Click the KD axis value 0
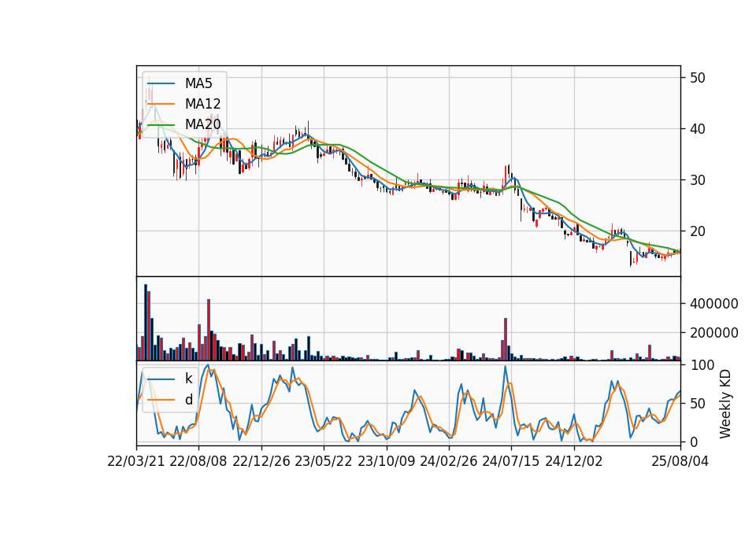The height and width of the screenshot is (543, 756). click(x=693, y=441)
